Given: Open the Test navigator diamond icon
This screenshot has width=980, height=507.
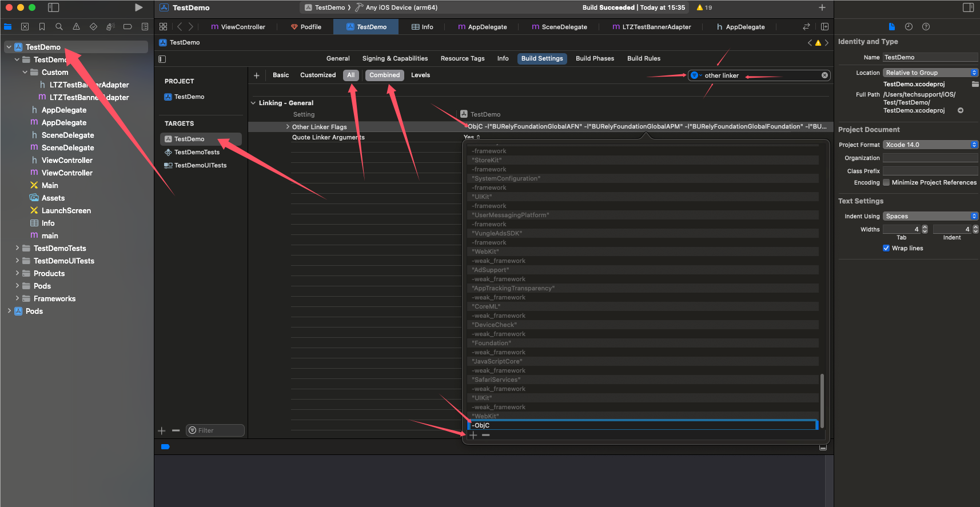Looking at the screenshot, I should point(93,26).
